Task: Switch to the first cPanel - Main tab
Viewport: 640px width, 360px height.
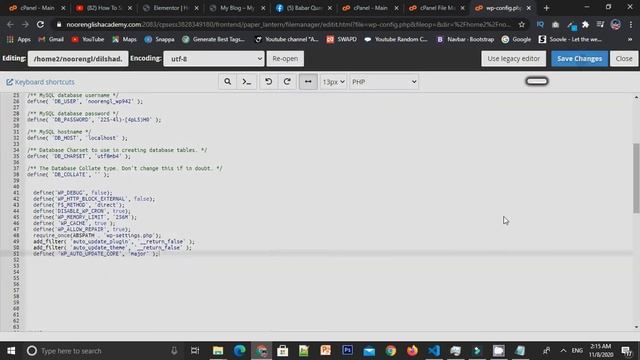Action: [37, 8]
